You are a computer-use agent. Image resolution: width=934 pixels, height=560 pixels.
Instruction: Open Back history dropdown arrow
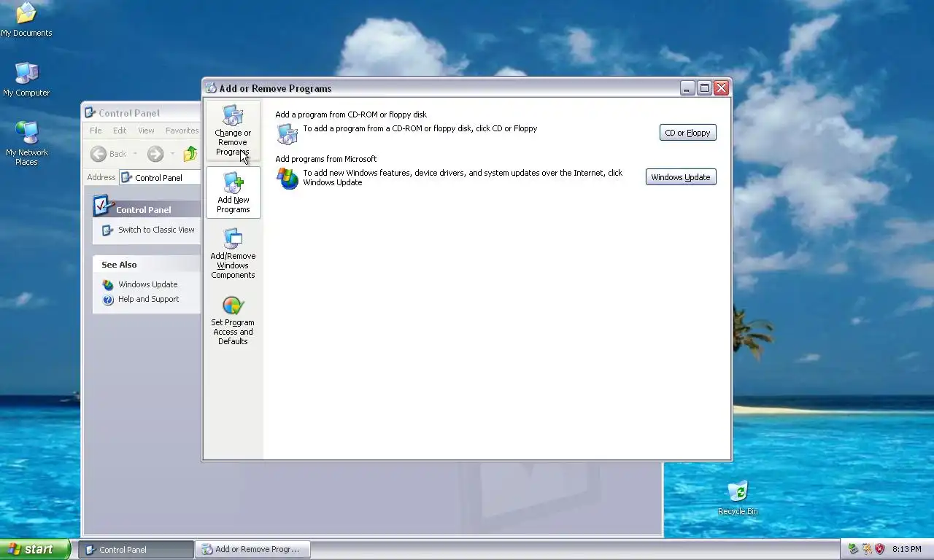(x=135, y=154)
